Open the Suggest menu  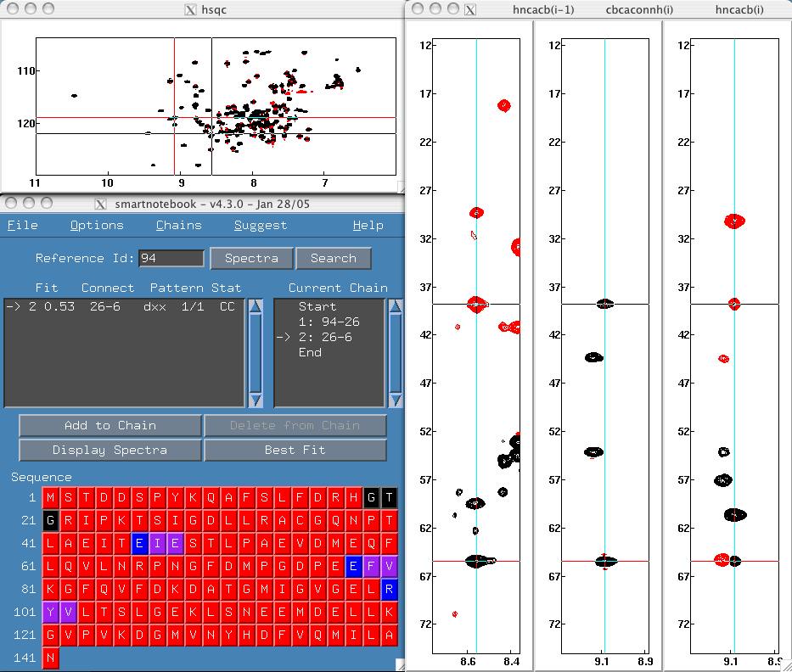tap(260, 225)
